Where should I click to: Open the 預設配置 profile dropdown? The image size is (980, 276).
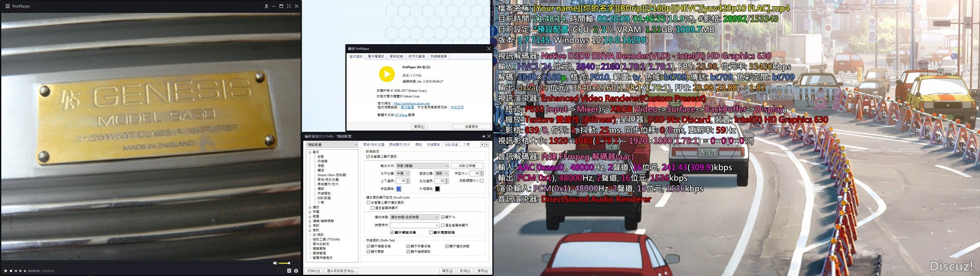tap(332, 145)
